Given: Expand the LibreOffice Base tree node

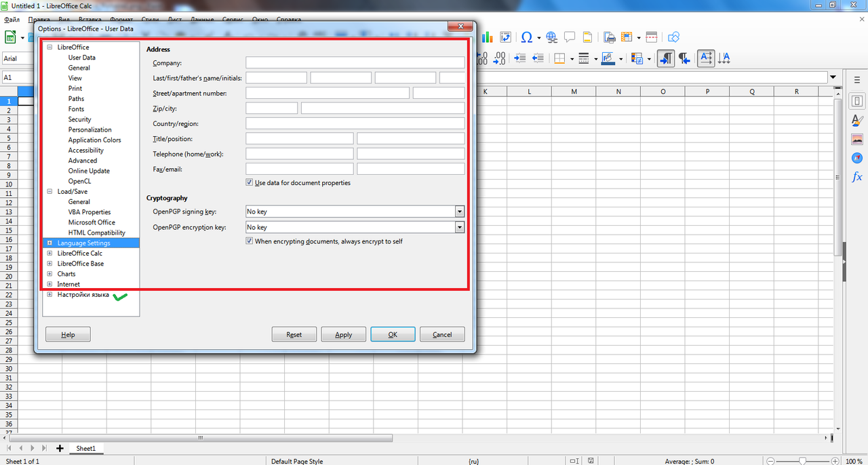Looking at the screenshot, I should 50,264.
